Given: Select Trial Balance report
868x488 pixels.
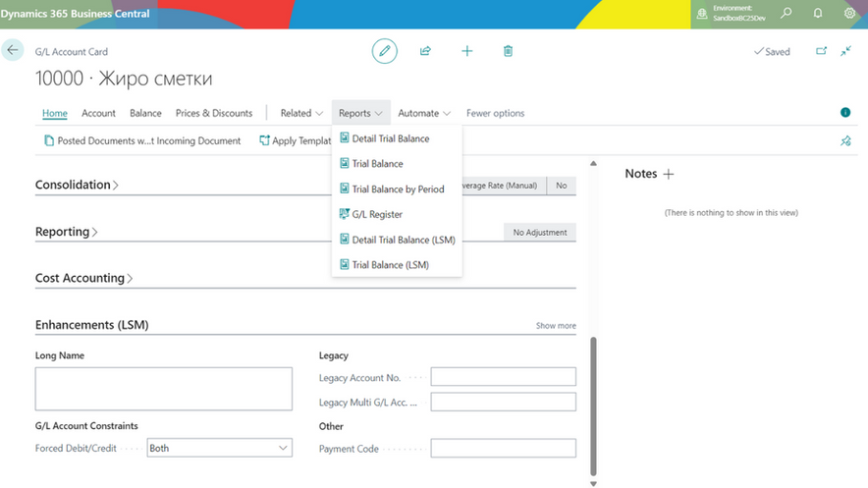Looking at the screenshot, I should (x=397, y=164).
